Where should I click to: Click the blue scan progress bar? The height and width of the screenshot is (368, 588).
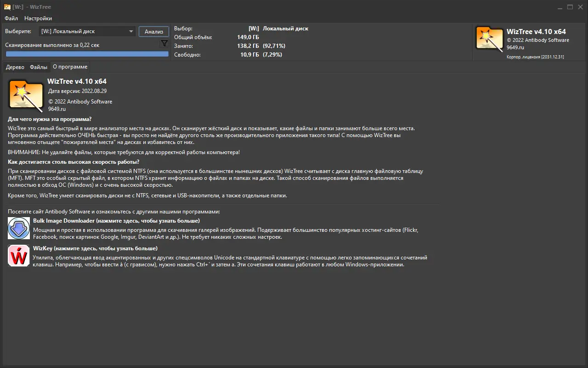pos(87,54)
